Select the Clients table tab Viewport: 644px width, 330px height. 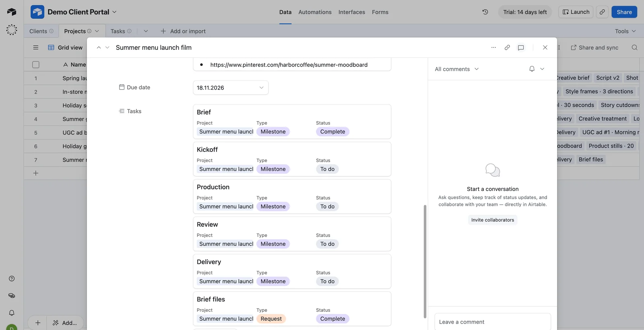(x=41, y=31)
